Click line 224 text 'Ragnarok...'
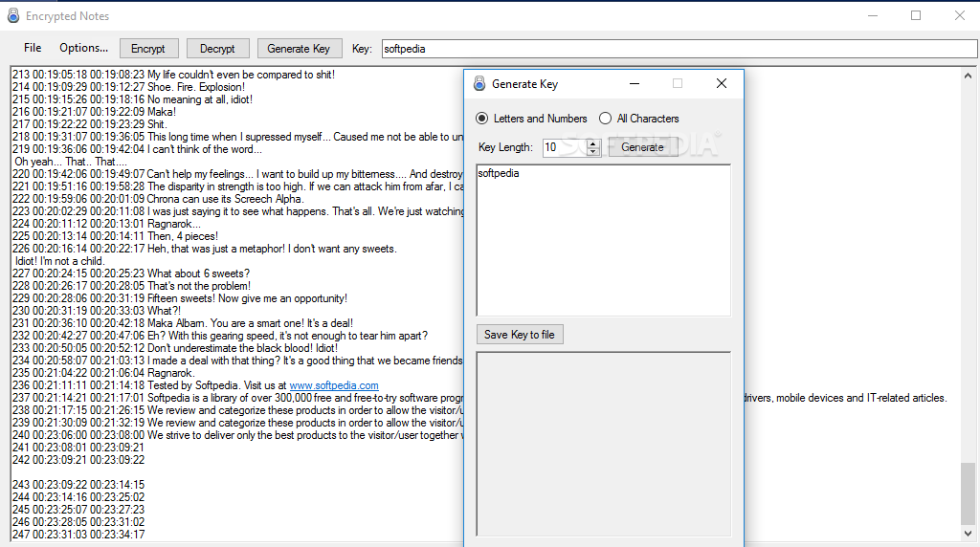The height and width of the screenshot is (547, 980). pos(174,224)
